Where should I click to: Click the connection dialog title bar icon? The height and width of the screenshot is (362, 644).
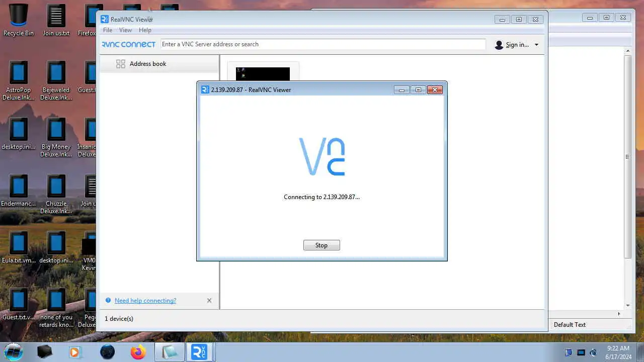pyautogui.click(x=205, y=89)
